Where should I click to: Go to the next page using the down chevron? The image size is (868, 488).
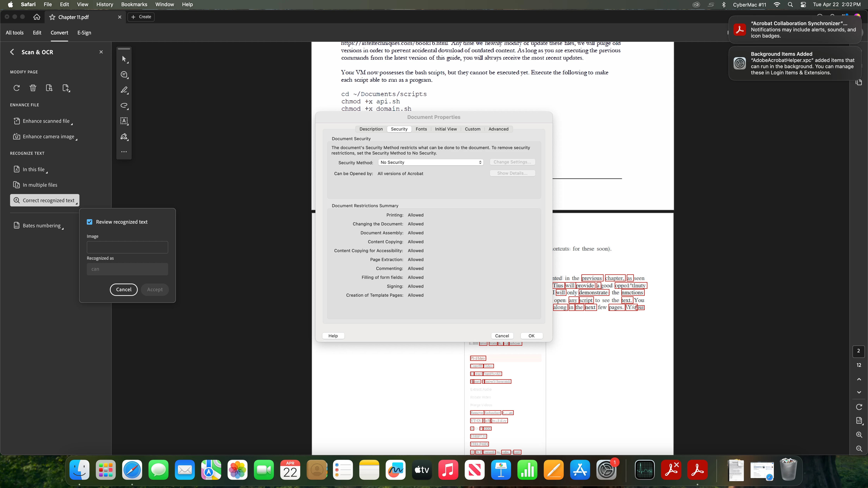(x=859, y=392)
